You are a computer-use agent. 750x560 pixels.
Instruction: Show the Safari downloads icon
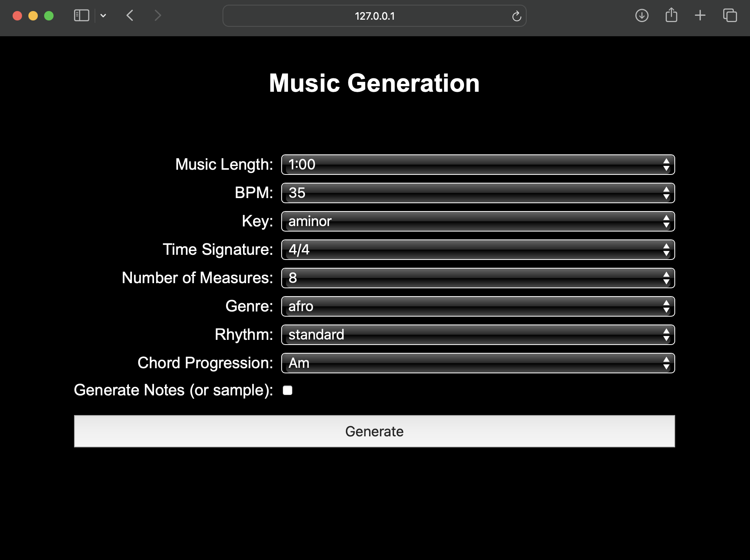(642, 16)
